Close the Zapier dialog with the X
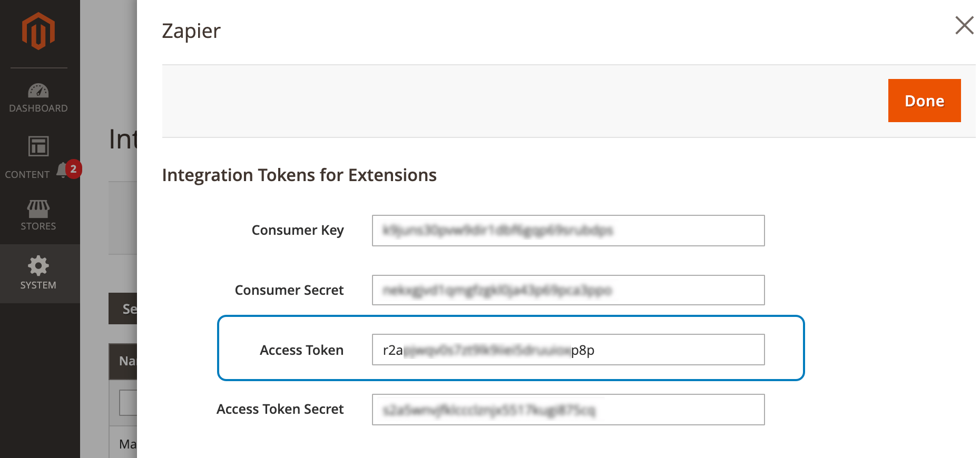Screen dimensions: 980x458 (x=964, y=25)
